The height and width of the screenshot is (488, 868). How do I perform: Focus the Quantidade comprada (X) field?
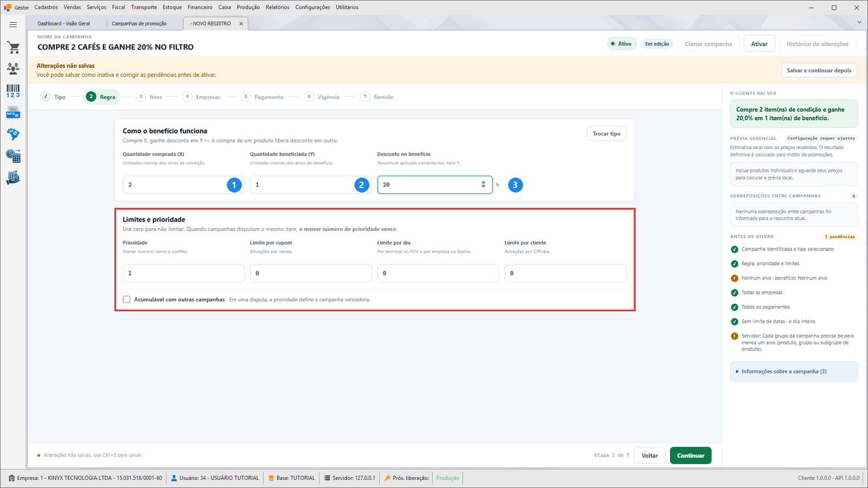183,185
